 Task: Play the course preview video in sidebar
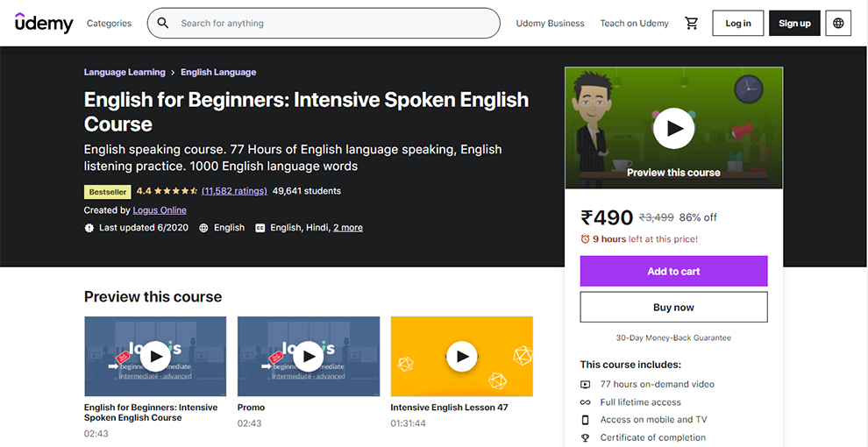(673, 128)
